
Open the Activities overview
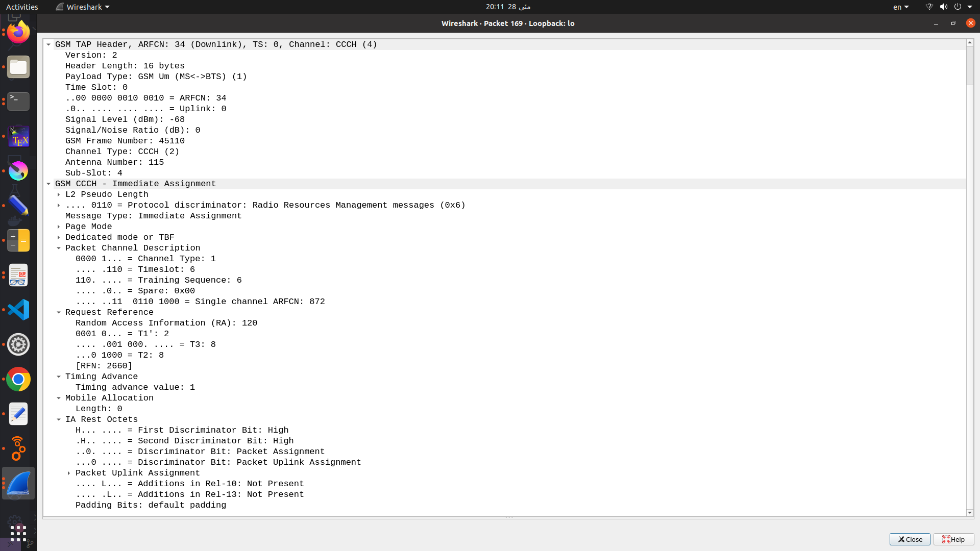tap(22, 7)
